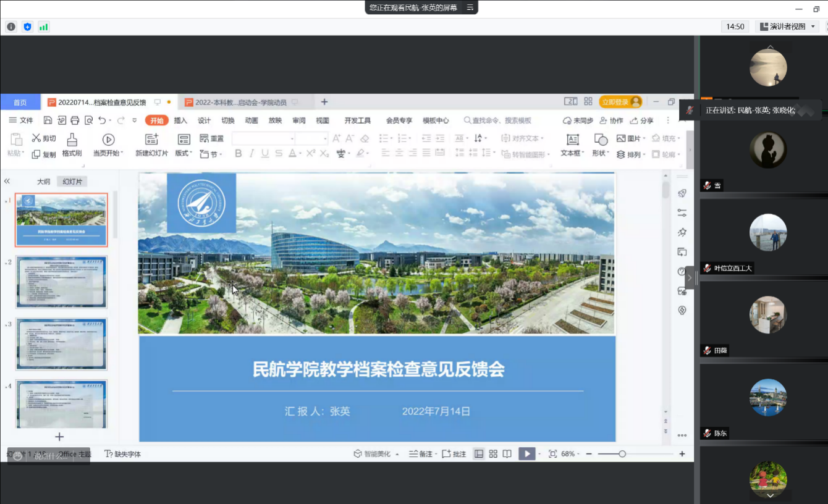Viewport: 828px width, 504px height.
Task: Toggle the 备注 notes pane
Action: tap(421, 454)
